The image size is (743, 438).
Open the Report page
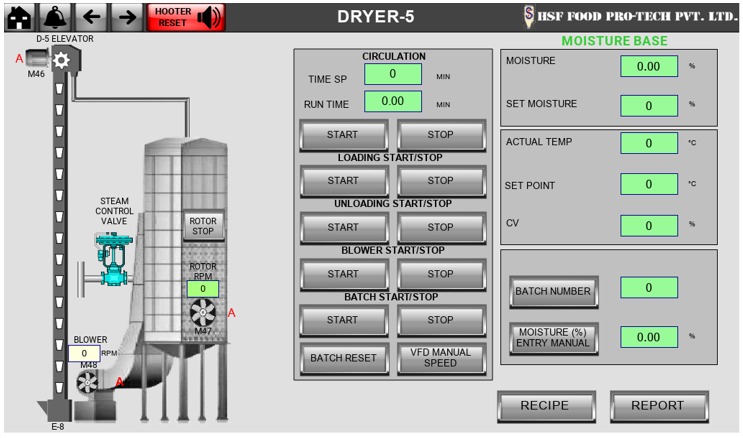pyautogui.click(x=658, y=406)
